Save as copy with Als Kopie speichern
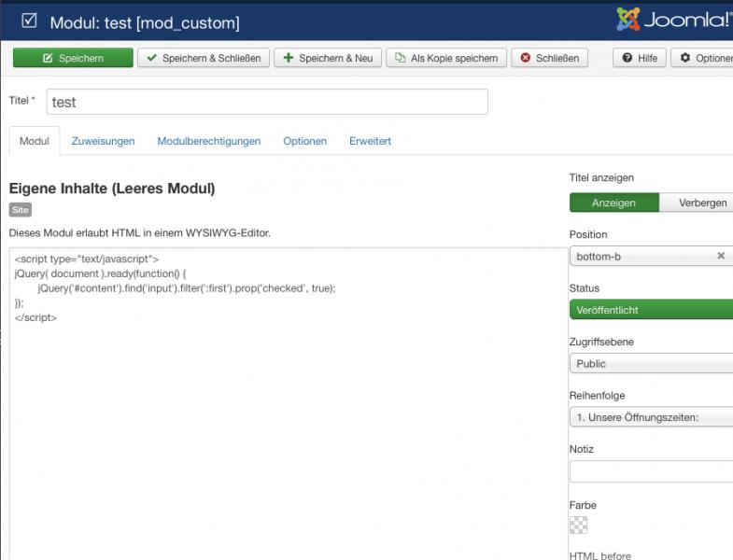733x560 pixels. (x=446, y=58)
